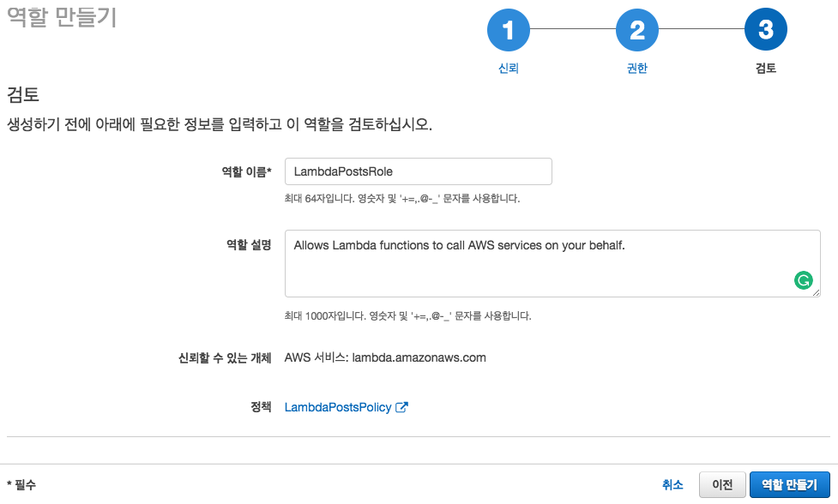Focus the 역할 설명 text area
The image size is (838, 504).
552,264
